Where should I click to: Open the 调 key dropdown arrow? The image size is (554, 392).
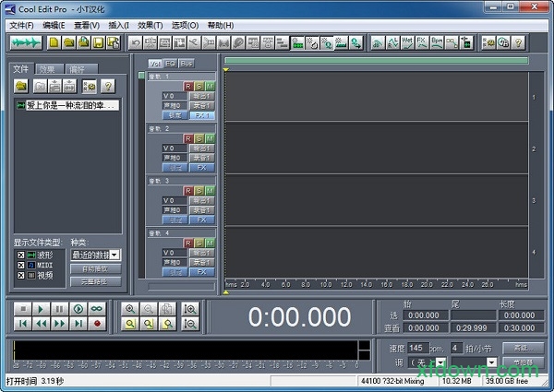[x=440, y=362]
